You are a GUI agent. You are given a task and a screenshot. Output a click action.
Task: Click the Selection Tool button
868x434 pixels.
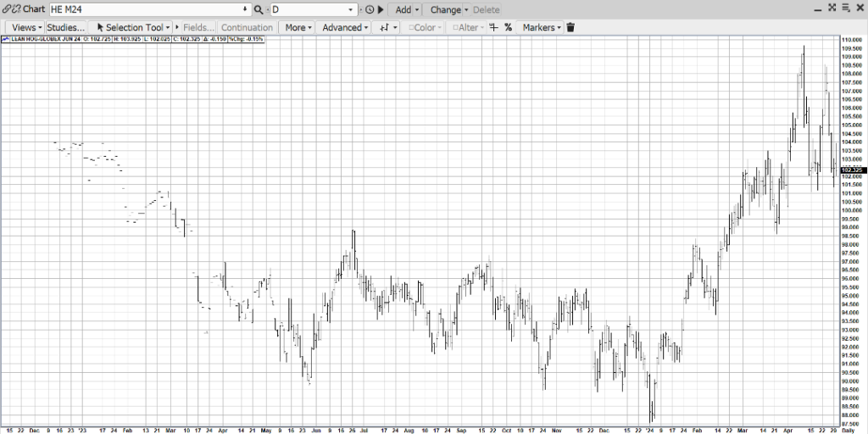133,27
